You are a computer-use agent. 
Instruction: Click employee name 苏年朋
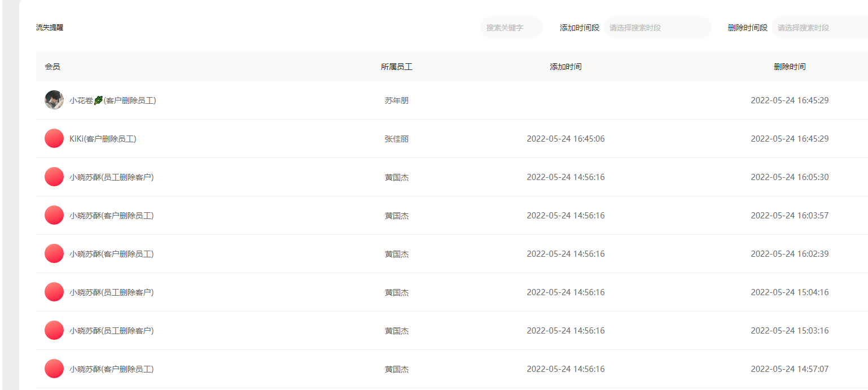click(396, 100)
